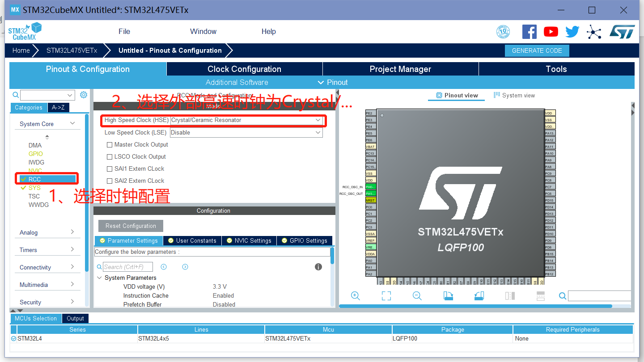Open the Help menu
Screen dimensions: 644x362
(x=268, y=31)
